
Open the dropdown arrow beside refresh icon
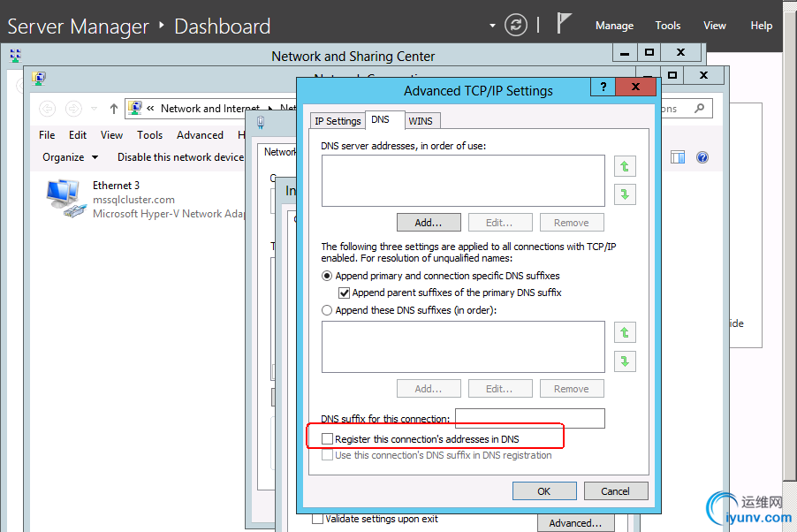[x=492, y=25]
